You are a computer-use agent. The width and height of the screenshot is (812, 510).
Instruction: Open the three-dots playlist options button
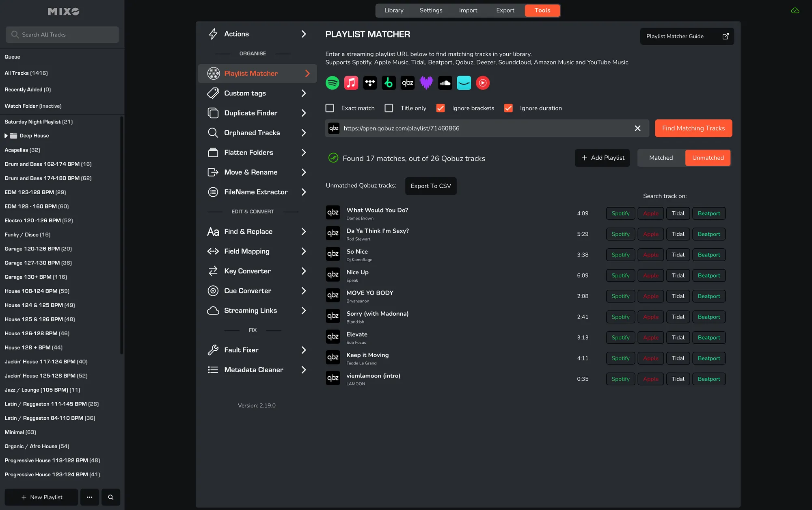(x=90, y=497)
